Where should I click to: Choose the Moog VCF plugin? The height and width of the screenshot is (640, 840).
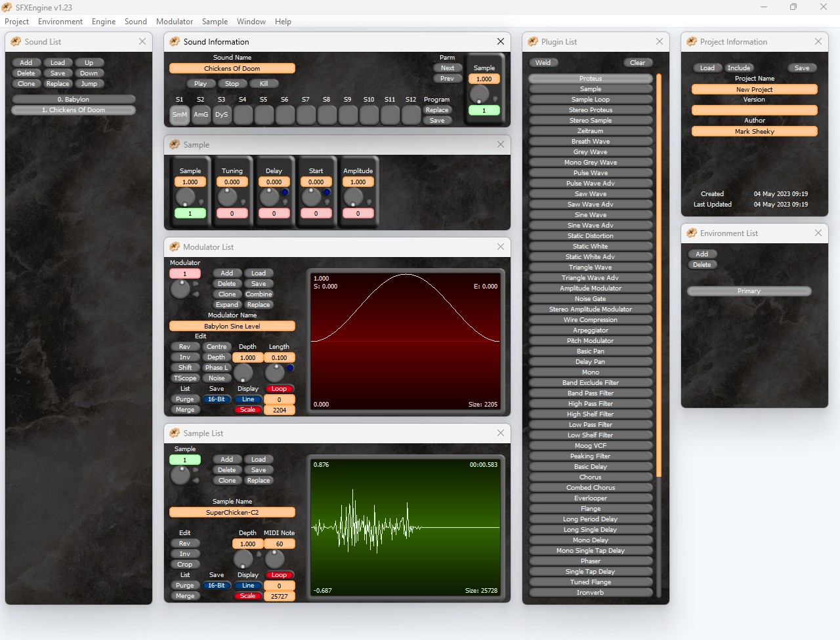591,446
